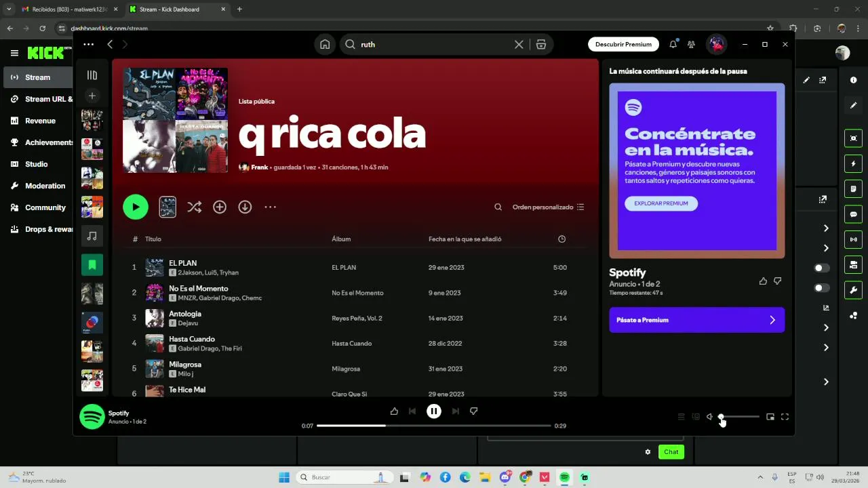This screenshot has width=868, height=488.
Task: Open 'Orden personalizado' sort dropdown
Action: tap(548, 207)
